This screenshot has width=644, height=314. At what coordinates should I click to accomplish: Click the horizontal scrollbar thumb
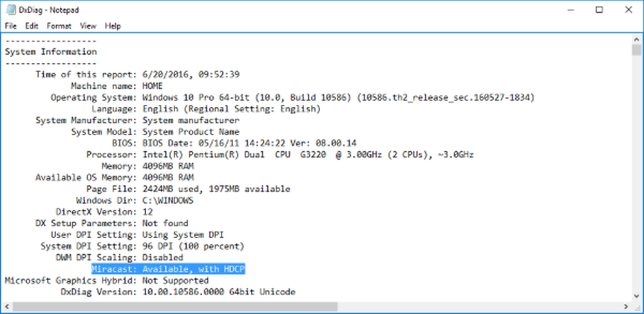tap(175, 307)
